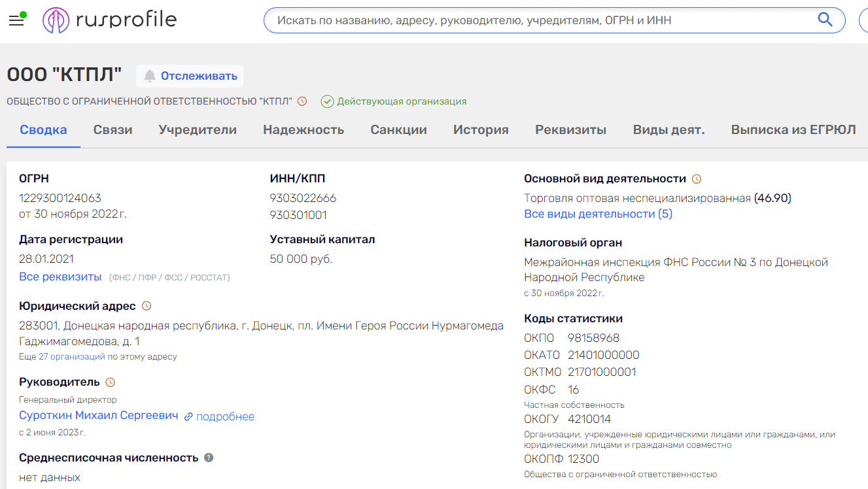Click the Все реквизиты link
868x489 pixels.
(60, 277)
